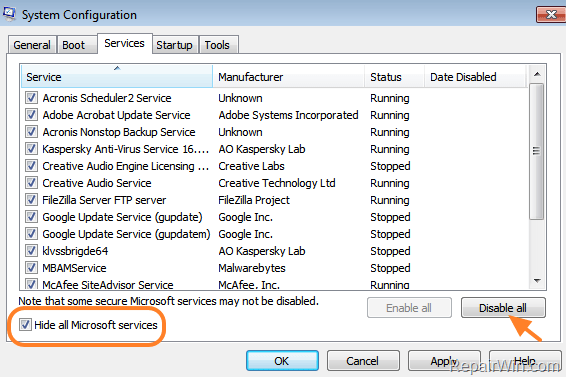The height and width of the screenshot is (377, 566).
Task: Sort by Service column header
Action: point(117,77)
